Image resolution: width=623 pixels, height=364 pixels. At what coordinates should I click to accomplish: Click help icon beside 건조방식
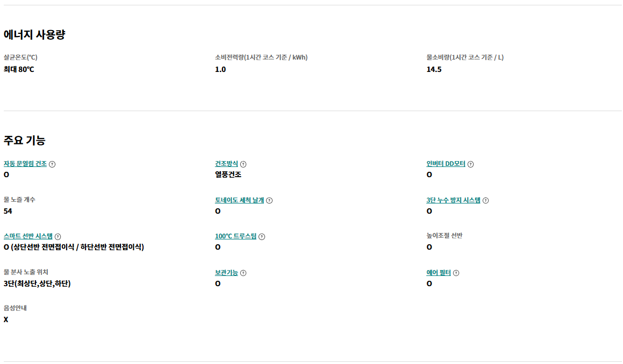point(243,164)
